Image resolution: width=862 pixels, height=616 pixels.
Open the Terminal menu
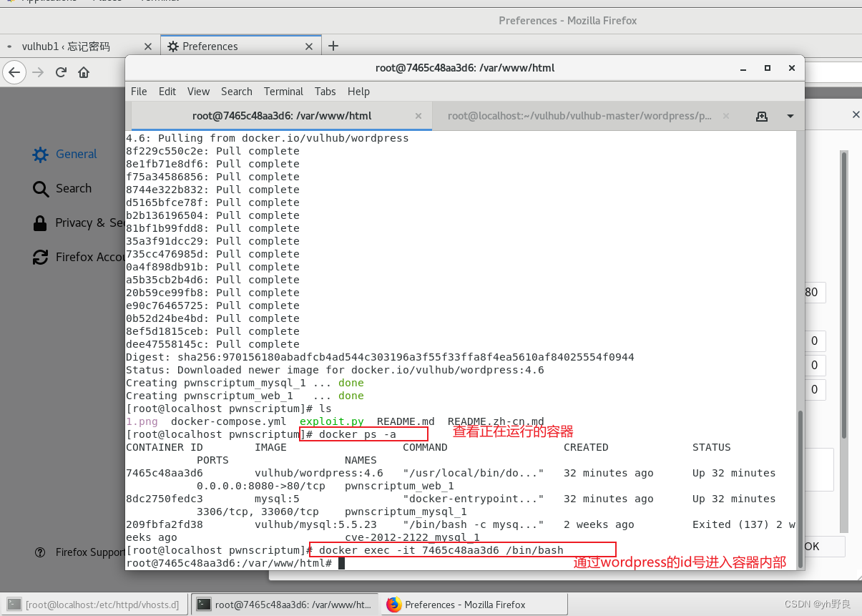coord(283,92)
